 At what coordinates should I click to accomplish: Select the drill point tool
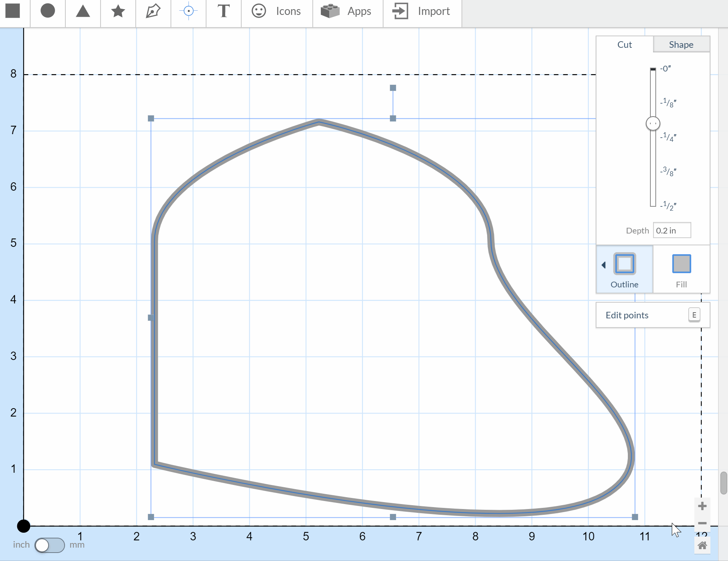pos(188,11)
